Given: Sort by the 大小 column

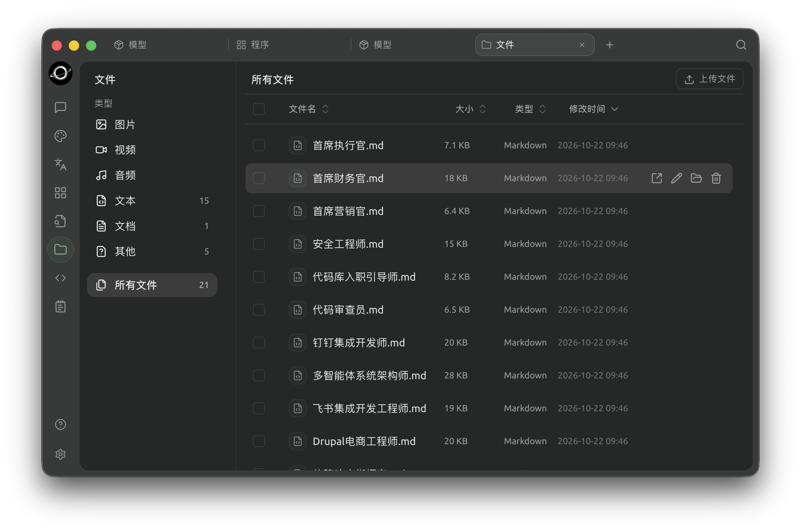Looking at the screenshot, I should tap(470, 109).
